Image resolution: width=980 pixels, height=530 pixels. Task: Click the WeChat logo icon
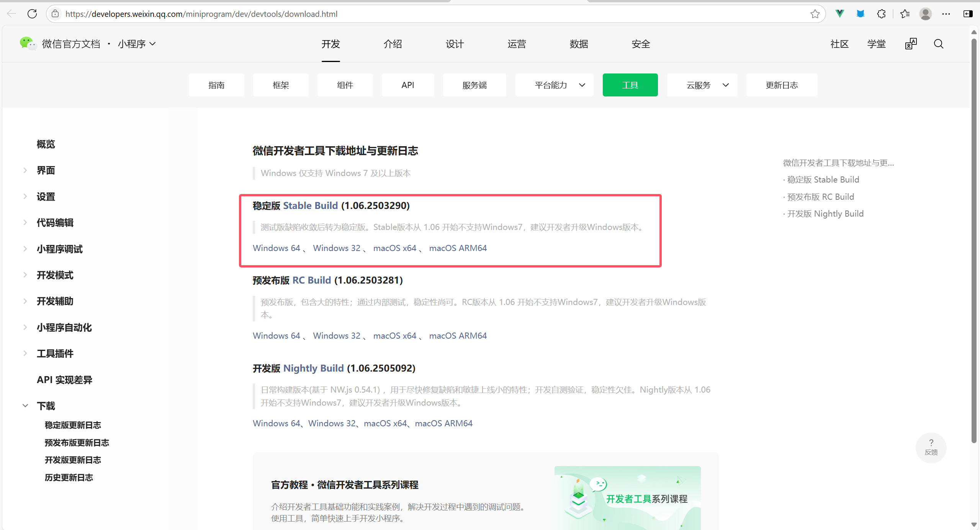(27, 43)
